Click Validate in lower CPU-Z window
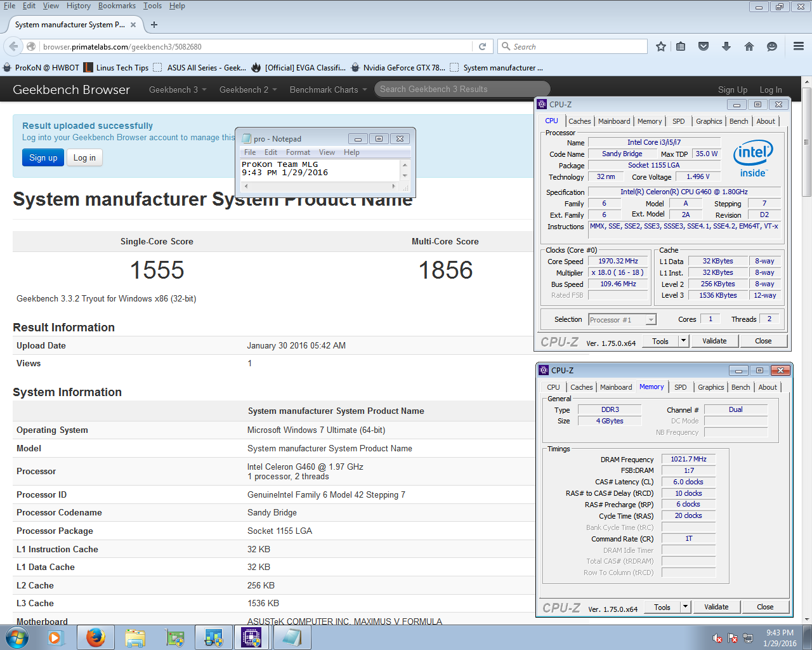The width and height of the screenshot is (812, 650). coord(716,607)
